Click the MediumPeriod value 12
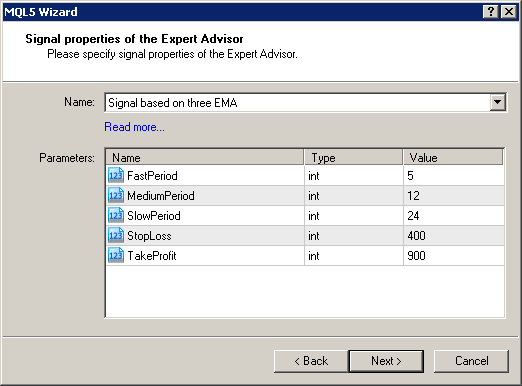 click(413, 196)
